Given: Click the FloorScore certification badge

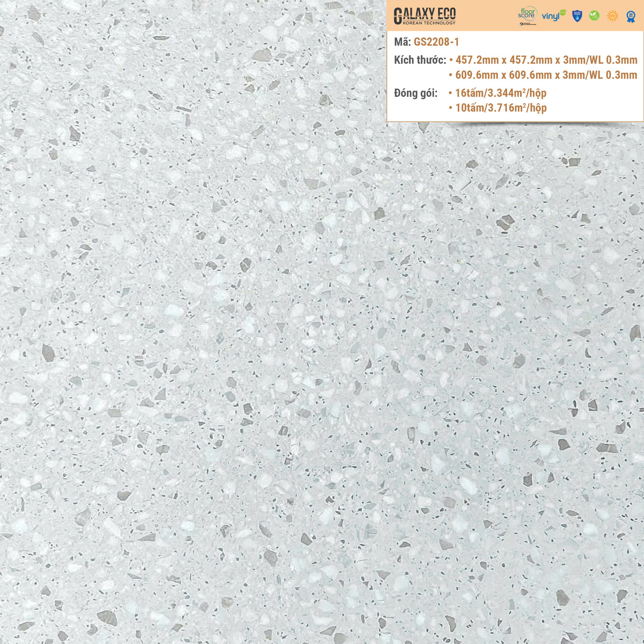Looking at the screenshot, I should (527, 13).
